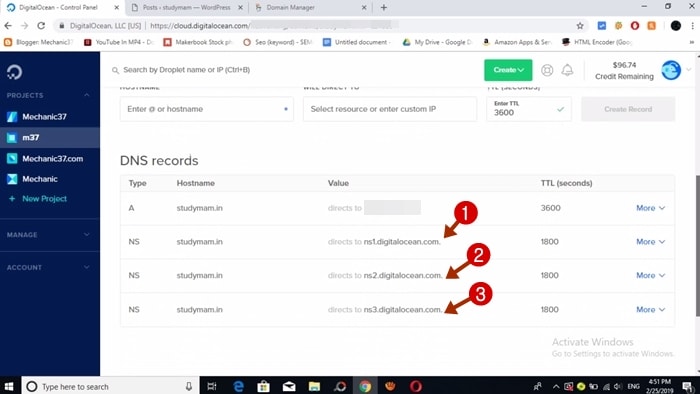Open the Mechanic project
The width and height of the screenshot is (700, 394).
(x=50, y=179)
